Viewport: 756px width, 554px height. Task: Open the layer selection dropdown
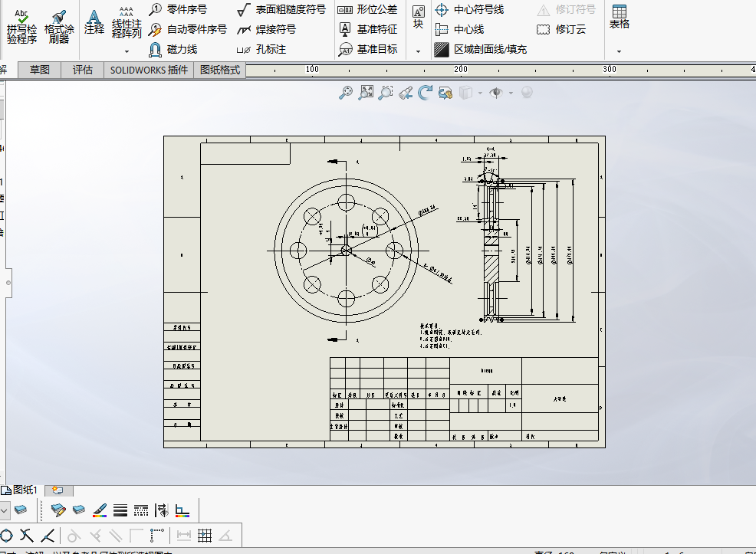coord(4,510)
